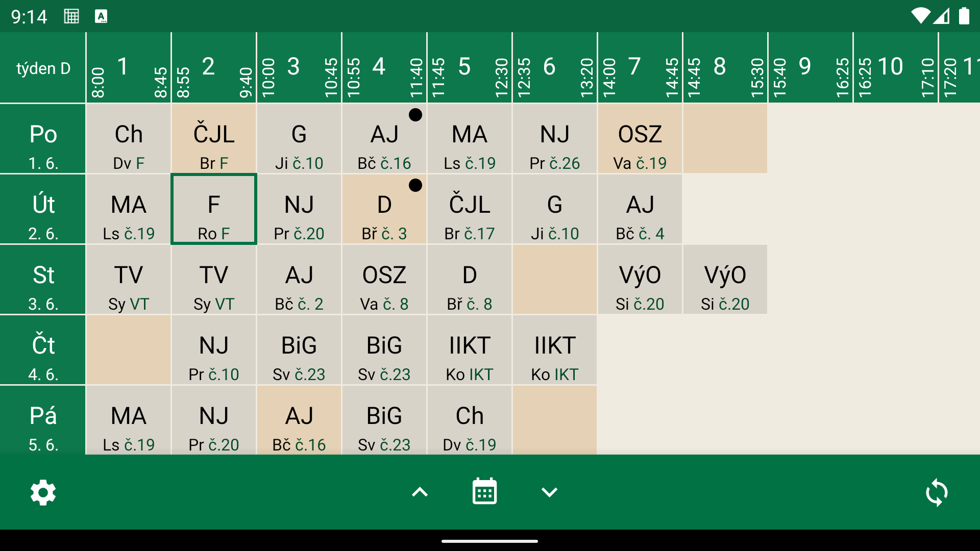
Task: Tap the battery icon in status bar
Action: [x=964, y=16]
